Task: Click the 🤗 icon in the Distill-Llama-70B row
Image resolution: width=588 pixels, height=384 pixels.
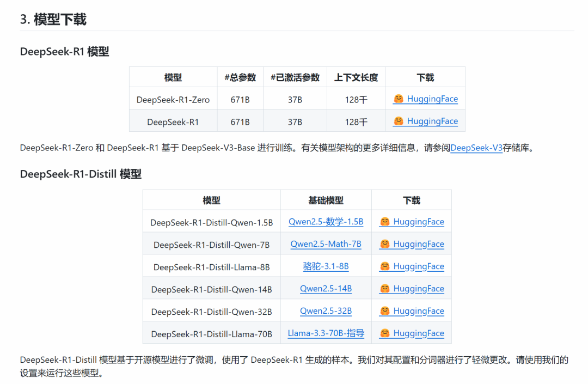Action: [x=384, y=333]
